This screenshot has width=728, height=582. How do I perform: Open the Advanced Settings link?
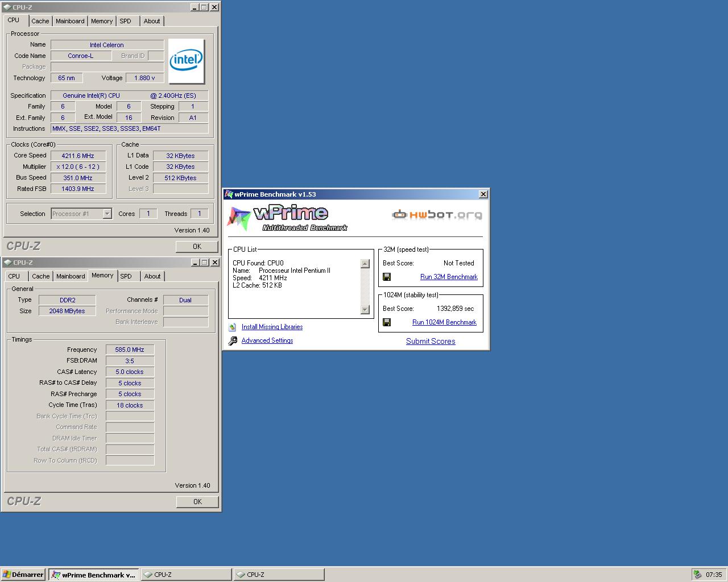point(267,340)
